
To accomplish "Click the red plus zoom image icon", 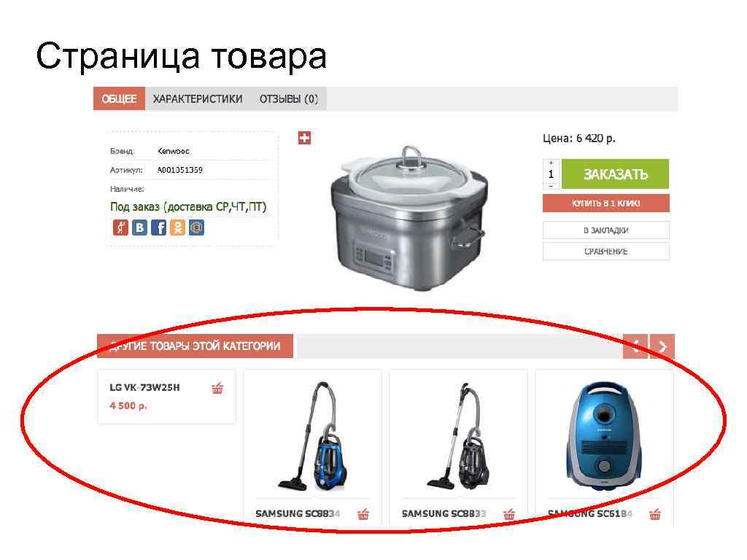I will coord(304,138).
